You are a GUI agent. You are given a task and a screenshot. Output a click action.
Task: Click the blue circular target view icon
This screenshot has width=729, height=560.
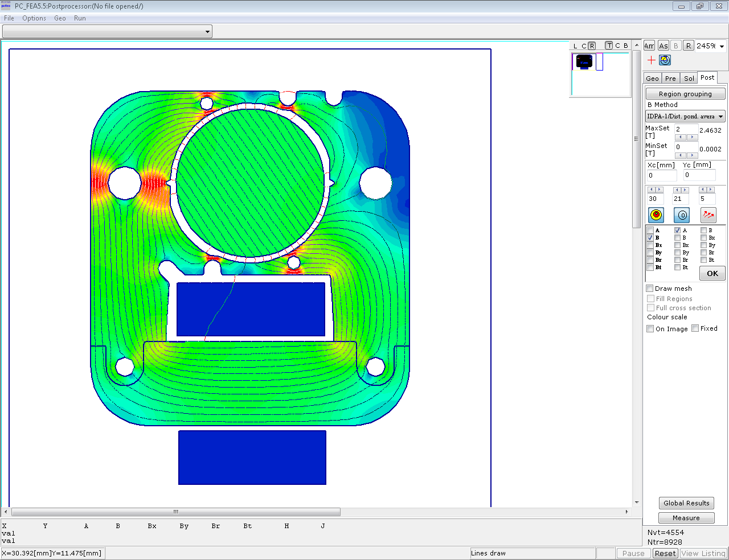665,60
